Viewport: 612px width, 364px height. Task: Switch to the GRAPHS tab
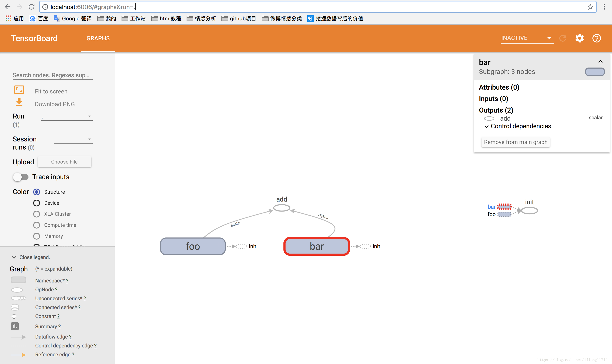(98, 38)
